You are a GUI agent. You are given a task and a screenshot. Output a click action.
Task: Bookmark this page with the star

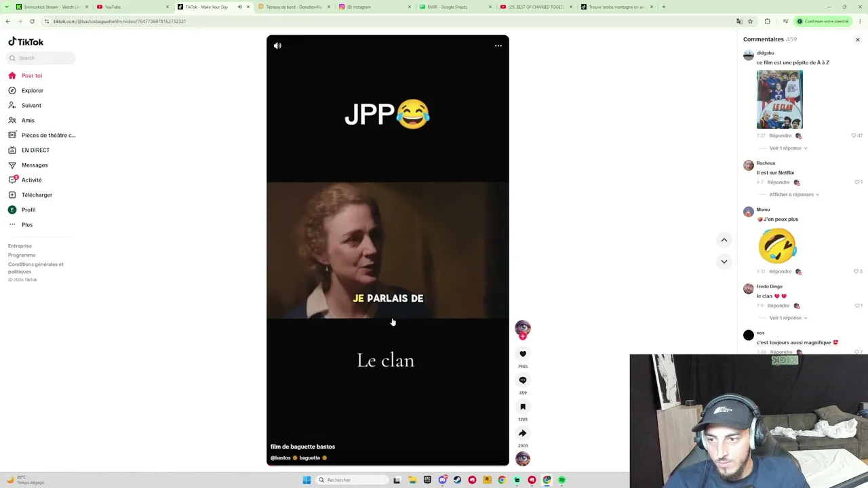[750, 21]
